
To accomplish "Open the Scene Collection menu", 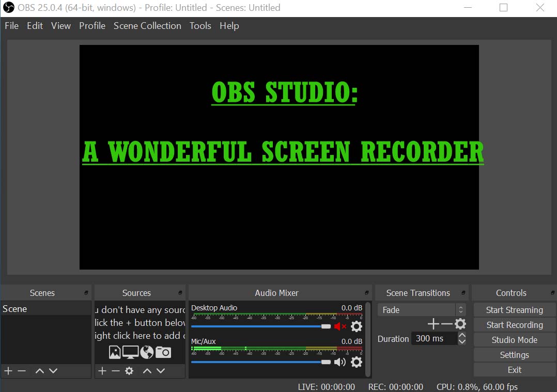I will [147, 26].
